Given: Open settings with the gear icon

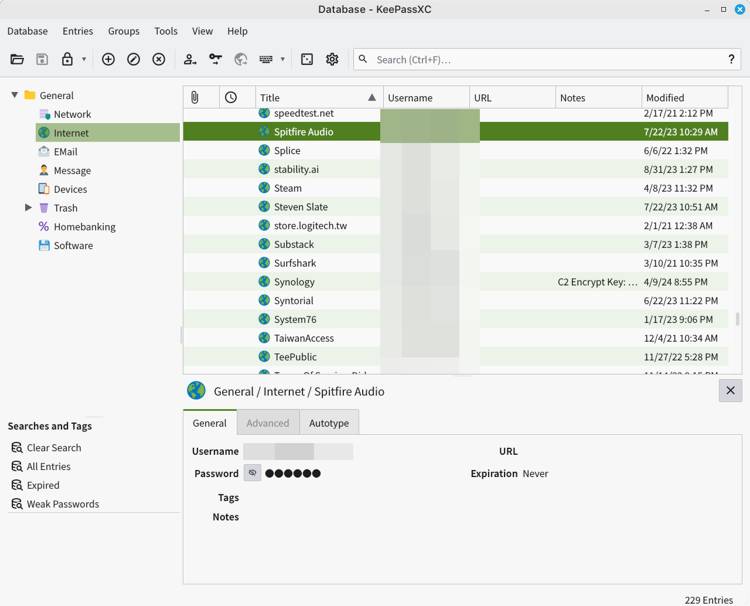Looking at the screenshot, I should pos(332,59).
